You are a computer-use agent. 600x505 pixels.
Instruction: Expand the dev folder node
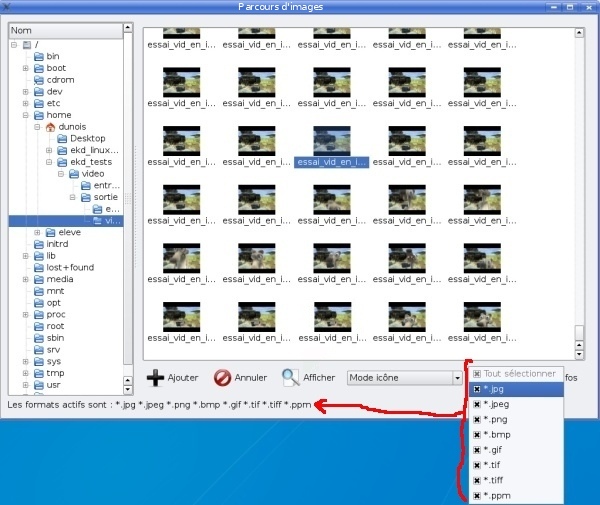(26, 92)
